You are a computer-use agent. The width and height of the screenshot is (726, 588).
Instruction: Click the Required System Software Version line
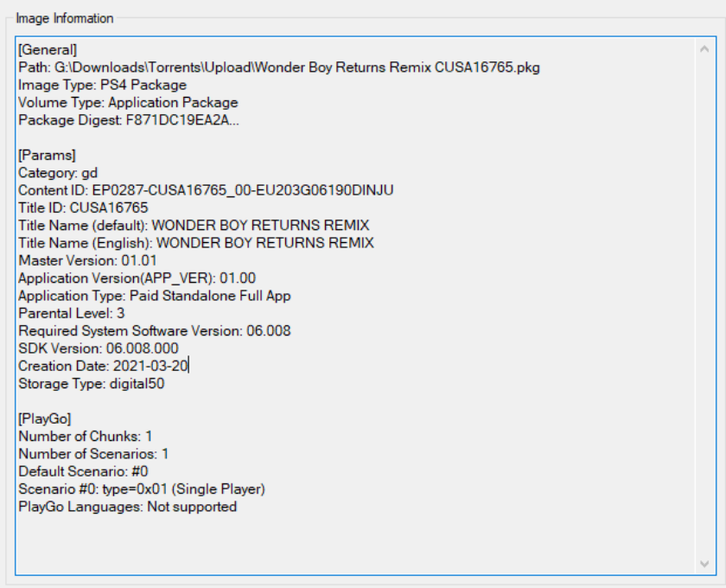pyautogui.click(x=155, y=331)
